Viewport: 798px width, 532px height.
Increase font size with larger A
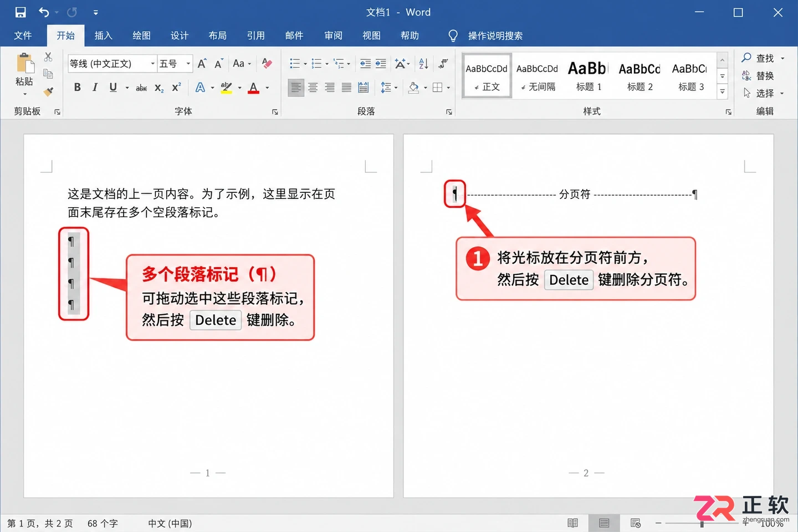click(202, 64)
